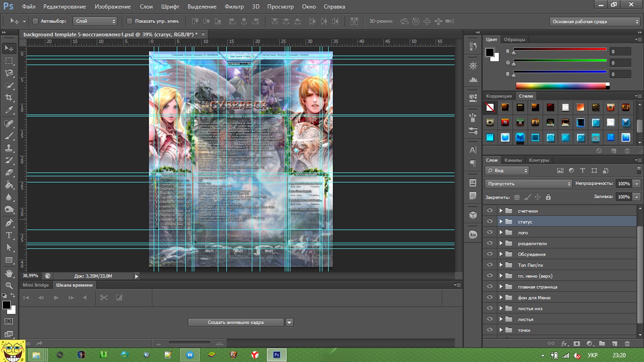Hide the листья низ layer group
The image size is (644, 362).
pos(489,308)
